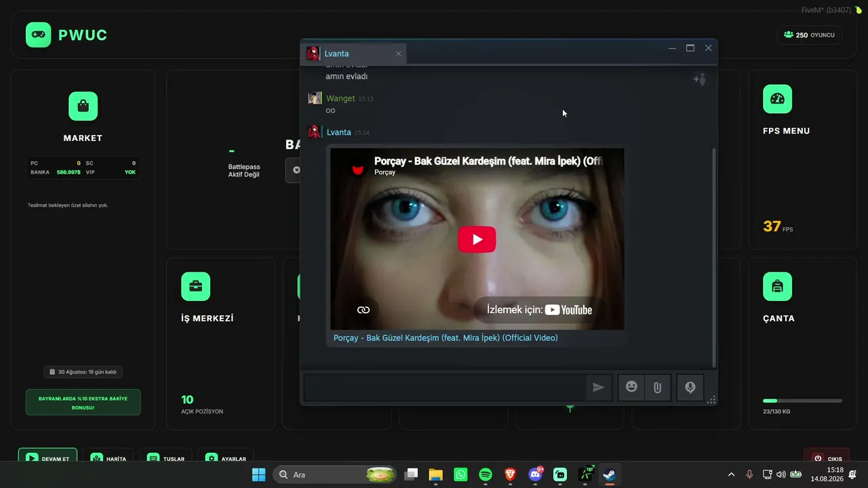The height and width of the screenshot is (488, 868).
Task: Click the bonus balance promo banner
Action: coord(83,402)
